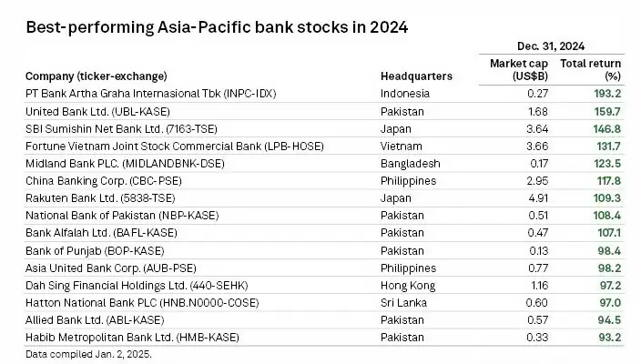Click the Company (ticker-exchange) column header

pos(100,76)
